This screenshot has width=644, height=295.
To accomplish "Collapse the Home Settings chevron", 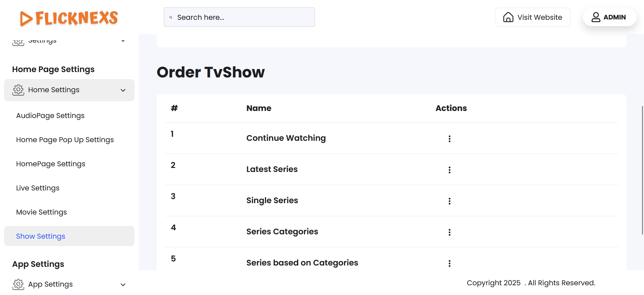I will pyautogui.click(x=123, y=90).
